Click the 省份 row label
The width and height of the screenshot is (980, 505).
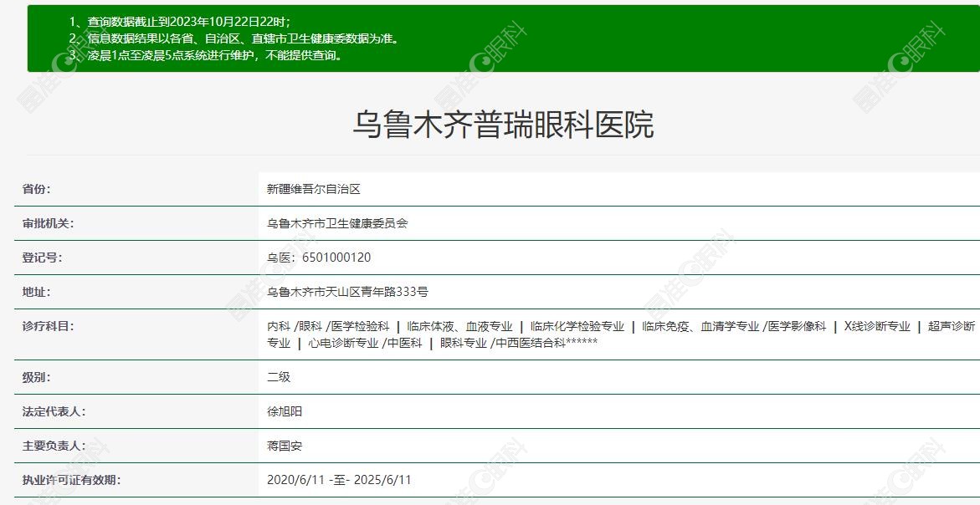tap(36, 188)
